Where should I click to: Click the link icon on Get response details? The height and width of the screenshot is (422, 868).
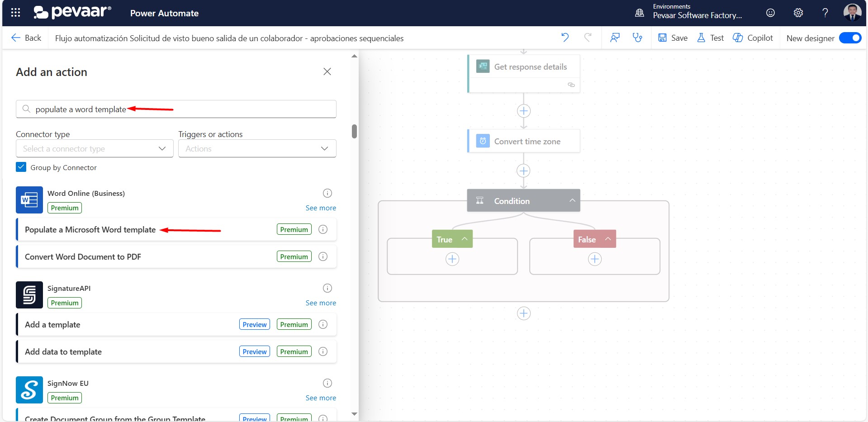point(571,85)
